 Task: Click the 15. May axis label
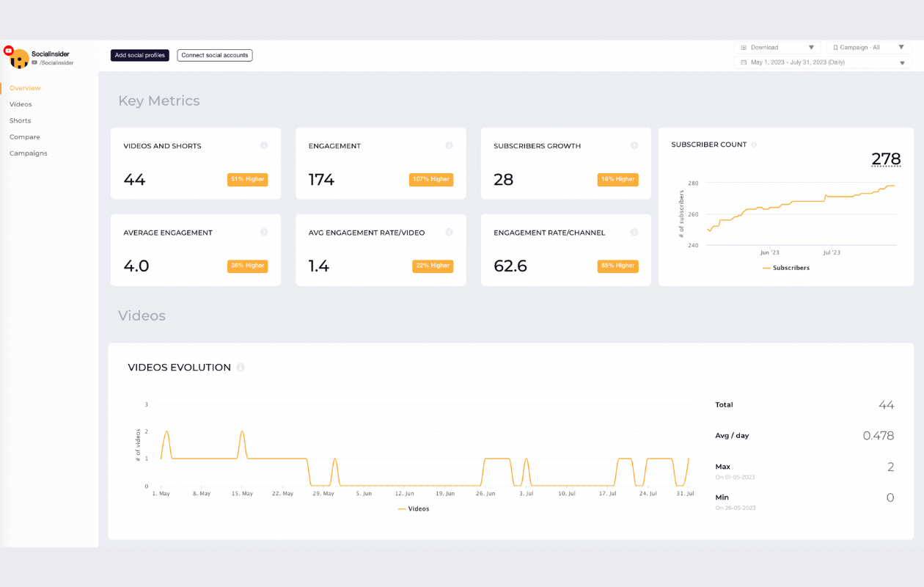click(x=243, y=494)
